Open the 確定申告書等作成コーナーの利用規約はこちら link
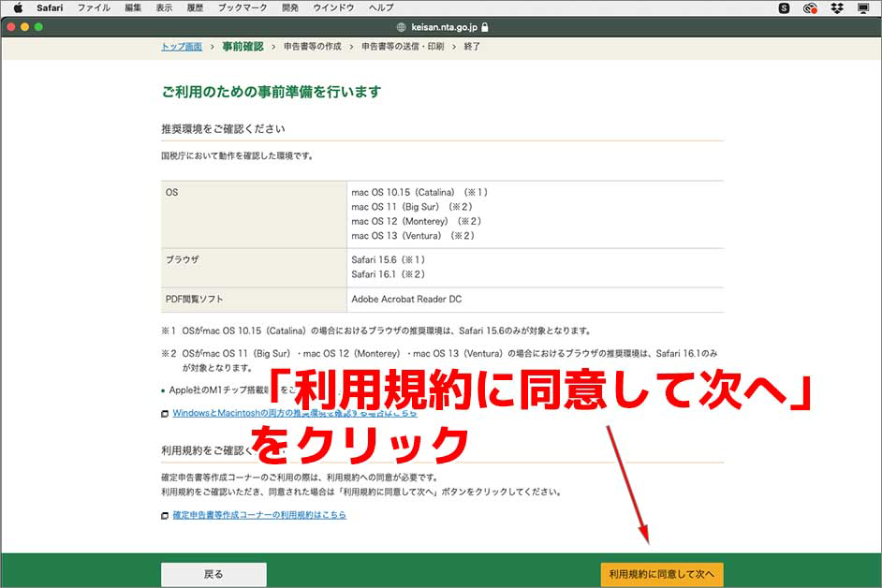 (262, 514)
